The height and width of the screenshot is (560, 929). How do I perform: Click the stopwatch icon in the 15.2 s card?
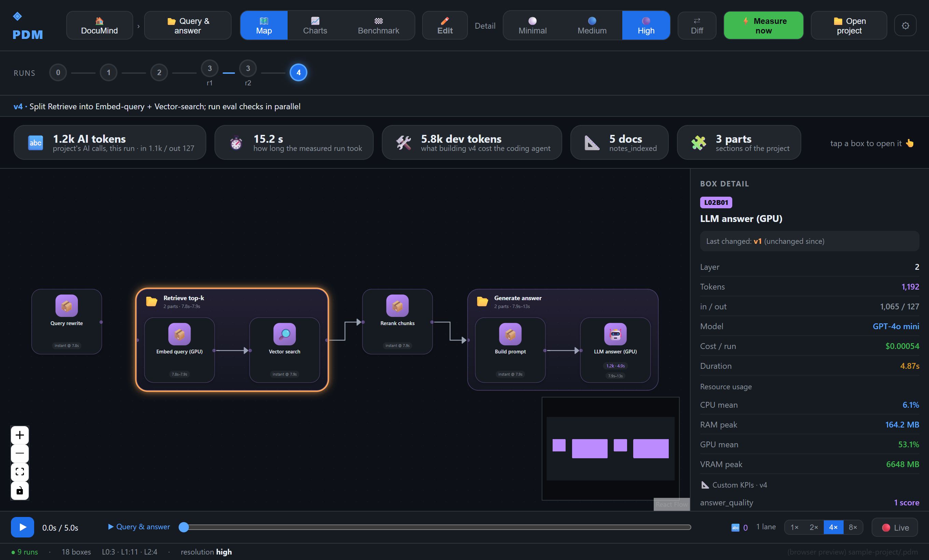tap(236, 143)
